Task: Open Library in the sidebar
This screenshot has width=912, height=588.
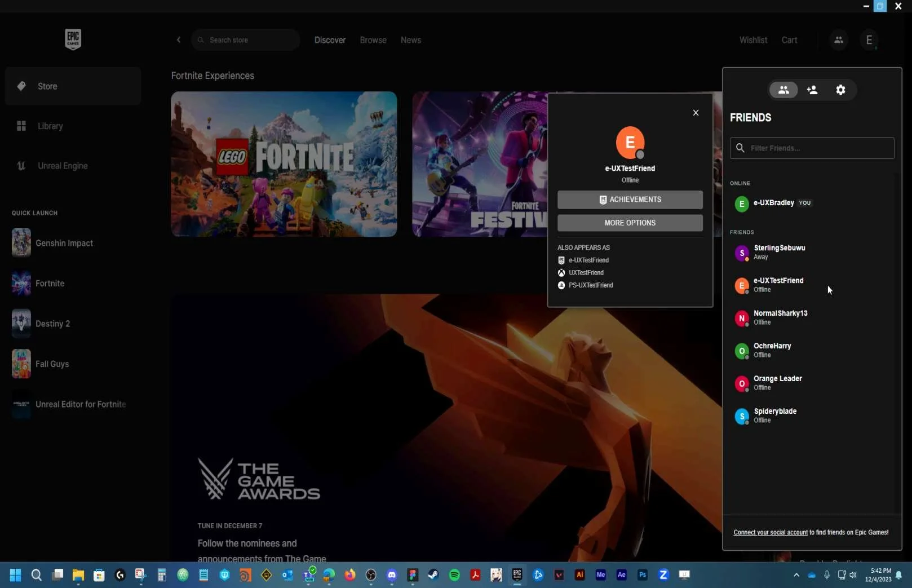Action: [x=73, y=126]
